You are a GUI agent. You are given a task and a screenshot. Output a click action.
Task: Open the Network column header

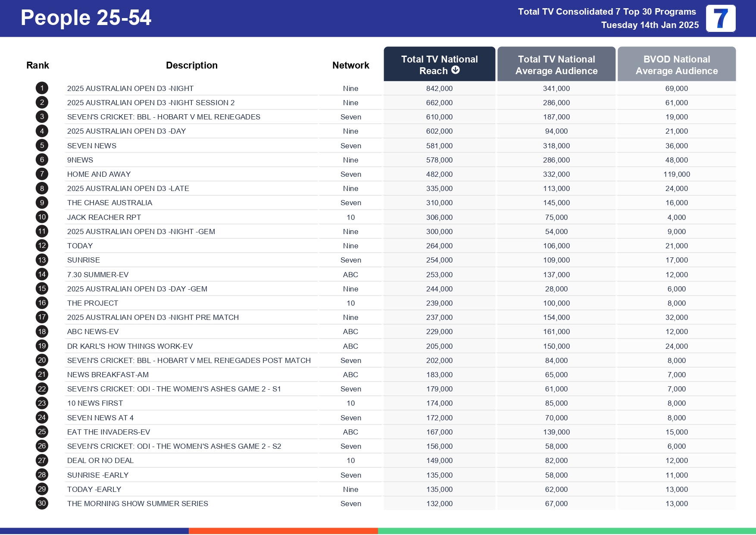[x=350, y=65]
